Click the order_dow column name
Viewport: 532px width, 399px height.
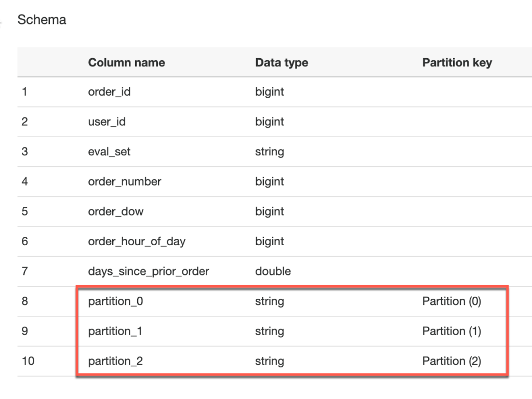click(x=116, y=211)
